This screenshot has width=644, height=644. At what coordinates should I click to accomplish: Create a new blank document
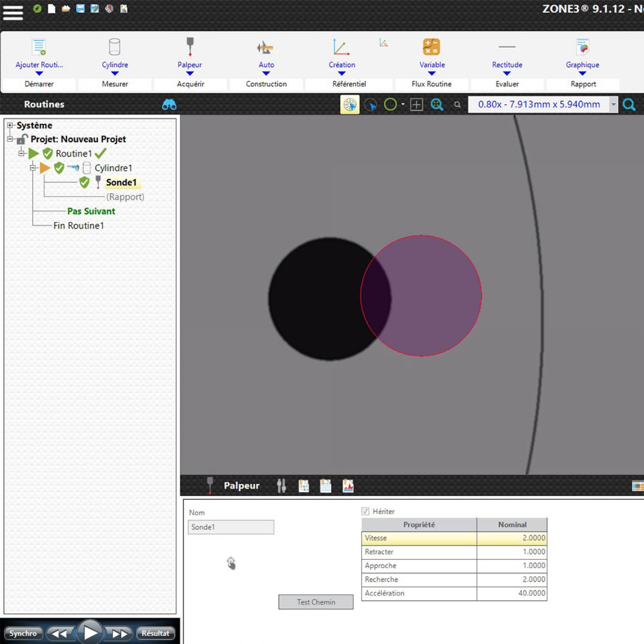tap(52, 9)
